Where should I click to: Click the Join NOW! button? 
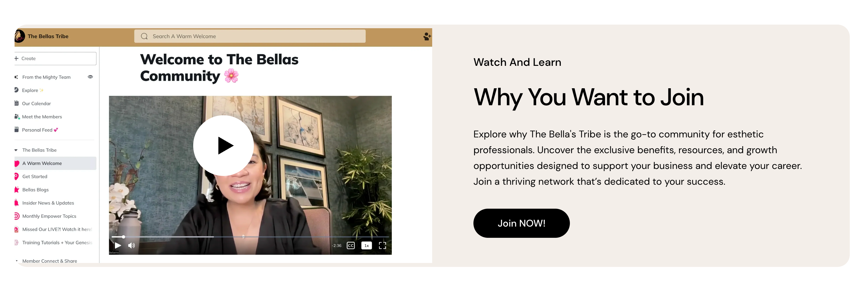click(521, 223)
